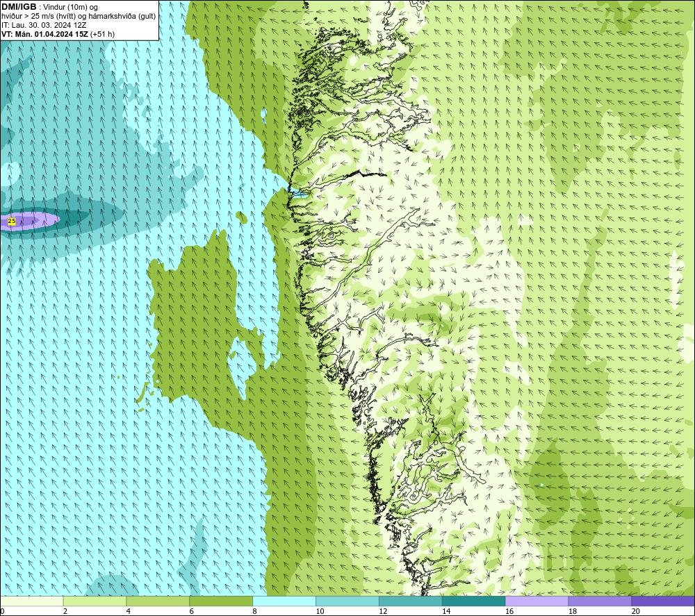Image resolution: width=695 pixels, height=616 pixels.
Task: Click the "8" scale label
Action: pos(255,612)
